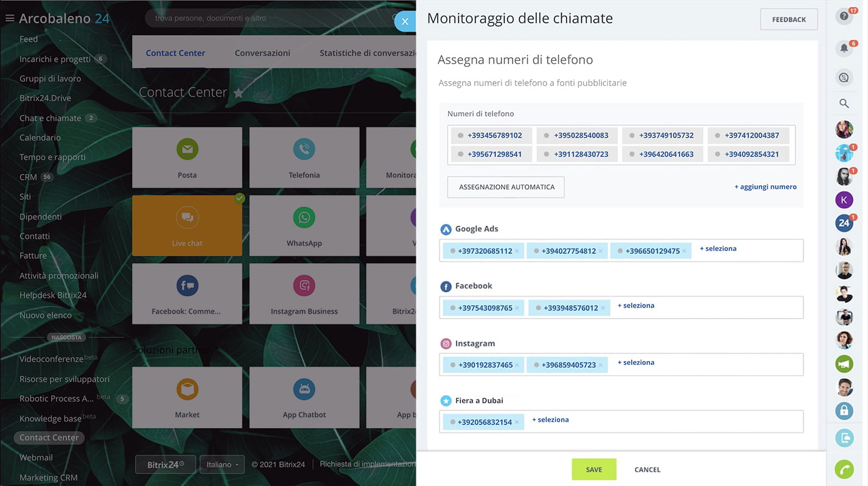Click the FEEDBACK button
The width and height of the screenshot is (868, 486).
tap(789, 19)
